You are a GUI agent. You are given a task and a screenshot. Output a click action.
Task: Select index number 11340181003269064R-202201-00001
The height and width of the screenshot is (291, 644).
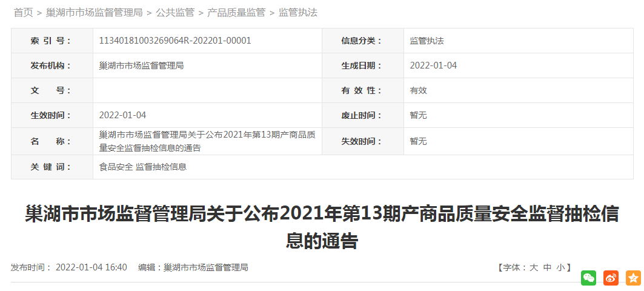[x=175, y=41]
